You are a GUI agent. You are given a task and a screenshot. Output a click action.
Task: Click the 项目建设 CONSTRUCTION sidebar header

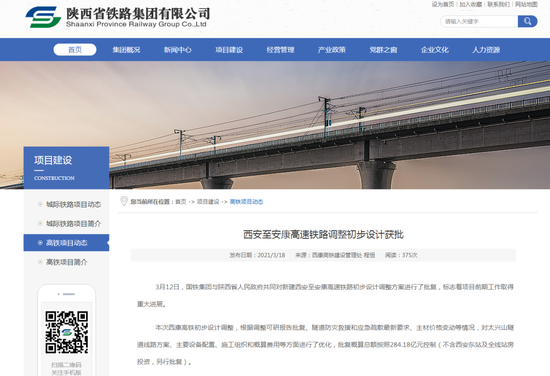tap(66, 168)
